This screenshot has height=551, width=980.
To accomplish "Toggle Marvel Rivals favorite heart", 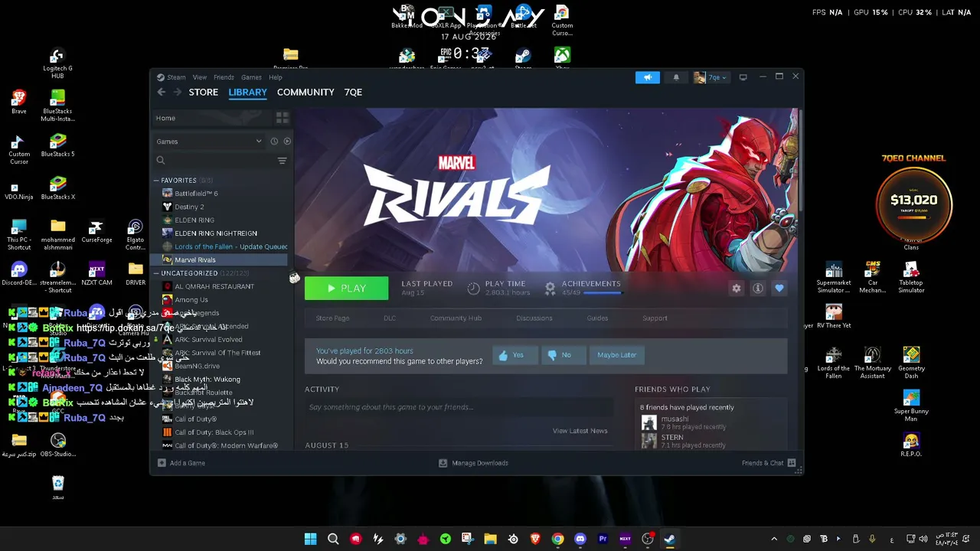I will point(779,289).
